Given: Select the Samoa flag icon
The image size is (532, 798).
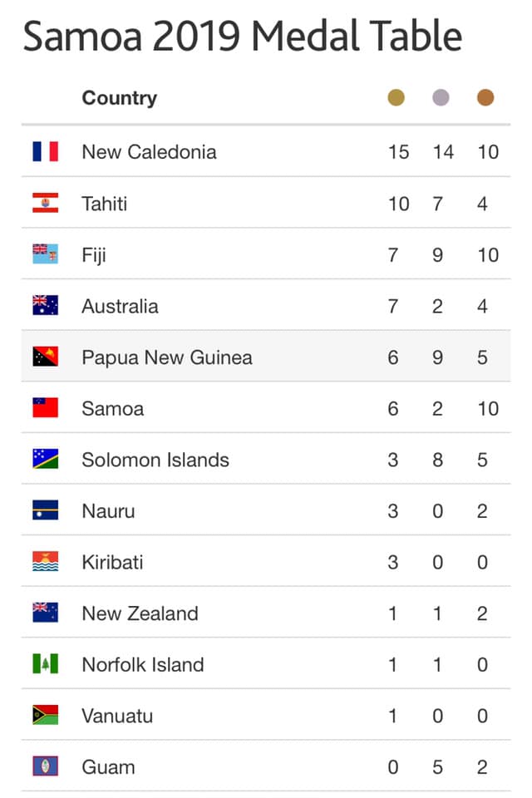Looking at the screenshot, I should [x=46, y=408].
